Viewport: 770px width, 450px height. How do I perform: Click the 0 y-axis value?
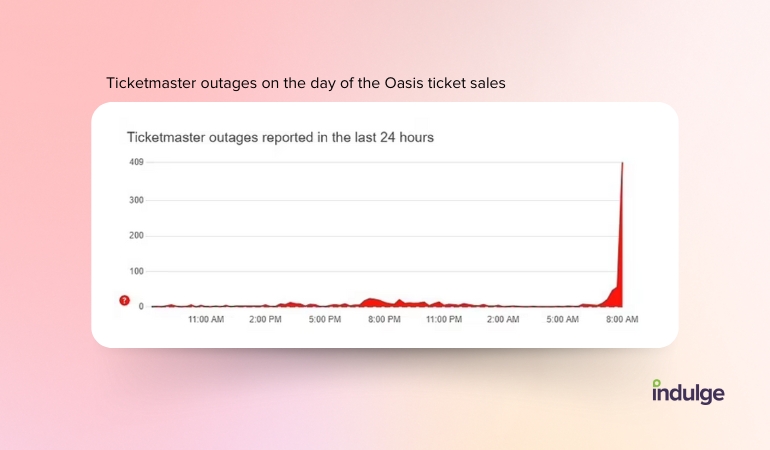(x=141, y=307)
